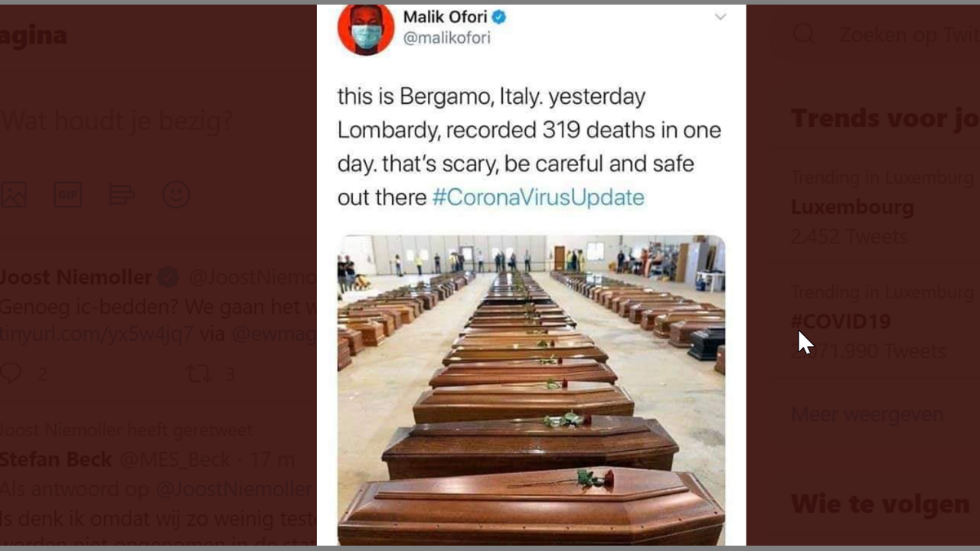The image size is (980, 551).
Task: Click the Twitter search magnifier icon
Action: (803, 34)
